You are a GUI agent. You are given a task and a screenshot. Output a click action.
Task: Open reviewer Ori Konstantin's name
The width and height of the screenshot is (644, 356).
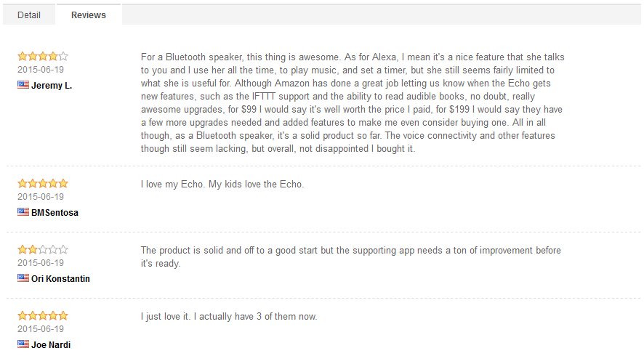coord(60,279)
